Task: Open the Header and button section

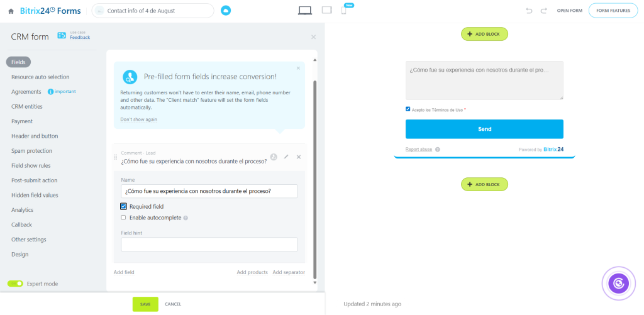Action: [x=35, y=136]
